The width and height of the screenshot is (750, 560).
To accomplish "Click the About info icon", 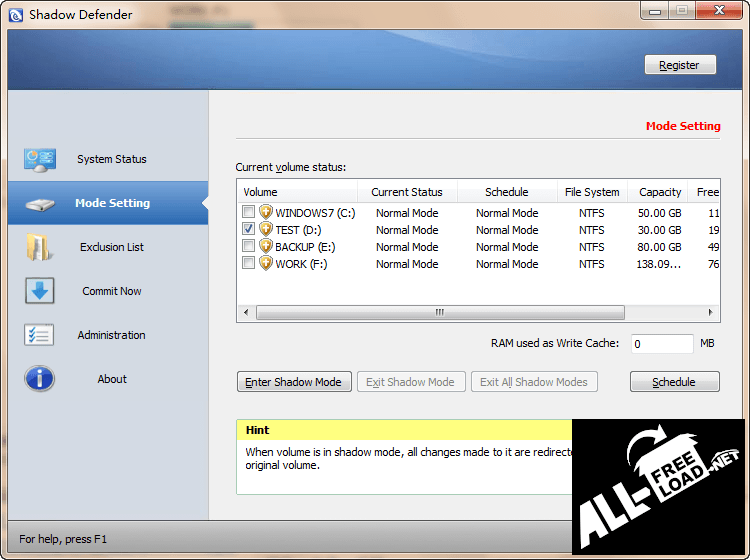I will pyautogui.click(x=40, y=379).
